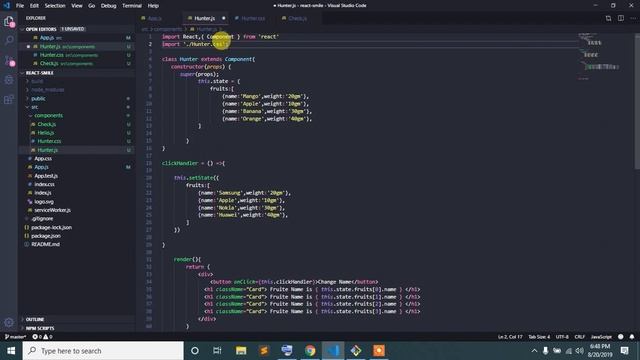Open the Manage gear at bottom of activity bar
This screenshot has width=640, height=360.
(x=9, y=322)
